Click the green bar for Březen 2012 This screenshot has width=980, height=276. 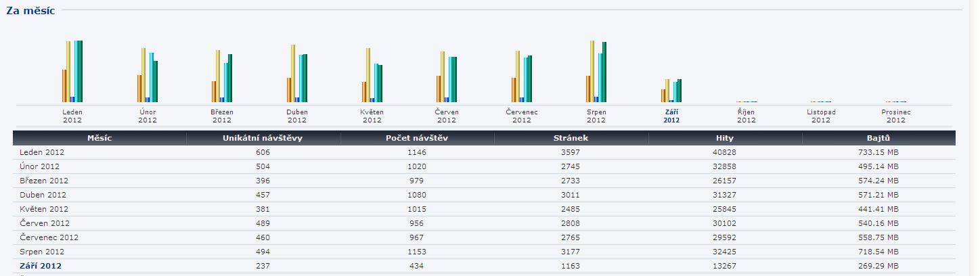point(230,78)
